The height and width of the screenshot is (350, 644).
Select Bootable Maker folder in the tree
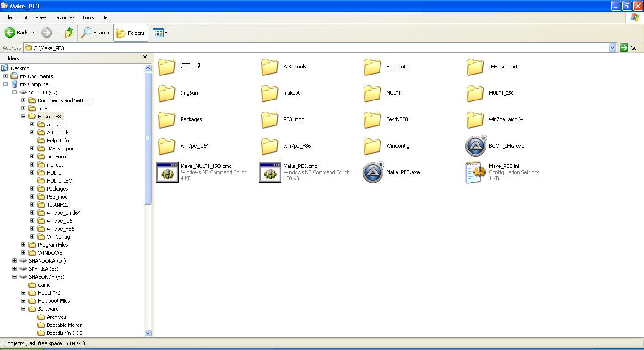coord(64,325)
